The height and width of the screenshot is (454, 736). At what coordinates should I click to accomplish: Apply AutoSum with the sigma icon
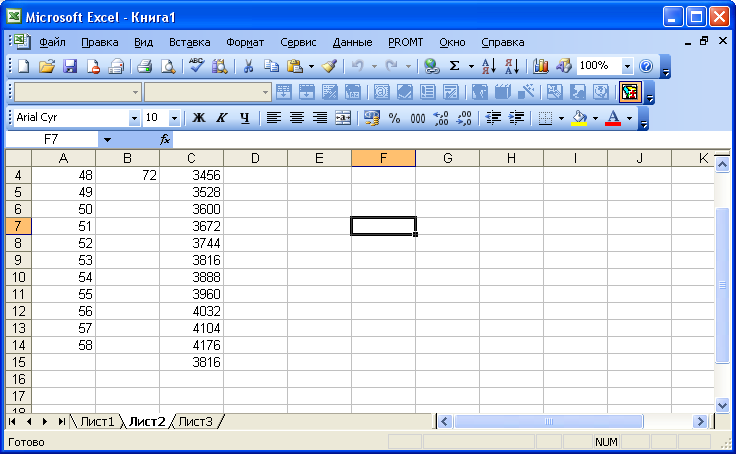(x=454, y=66)
